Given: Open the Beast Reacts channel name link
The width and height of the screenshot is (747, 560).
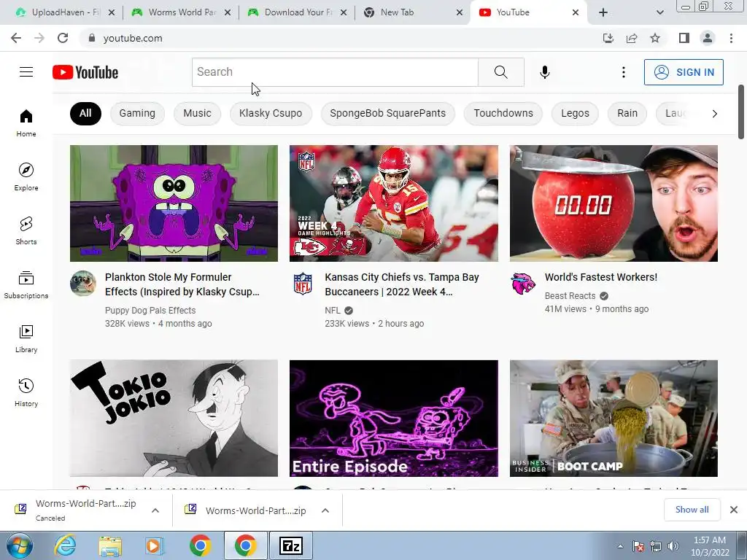Looking at the screenshot, I should (570, 296).
